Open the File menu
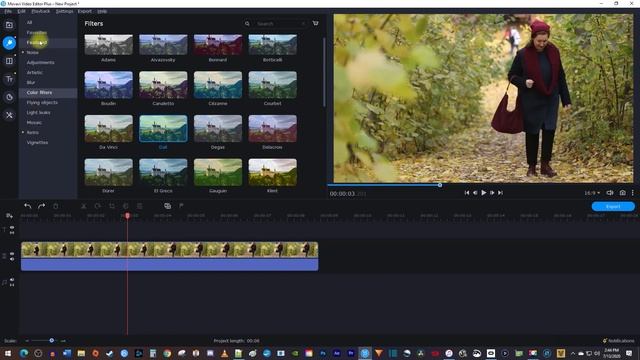This screenshot has width=640, height=360. tap(8, 11)
